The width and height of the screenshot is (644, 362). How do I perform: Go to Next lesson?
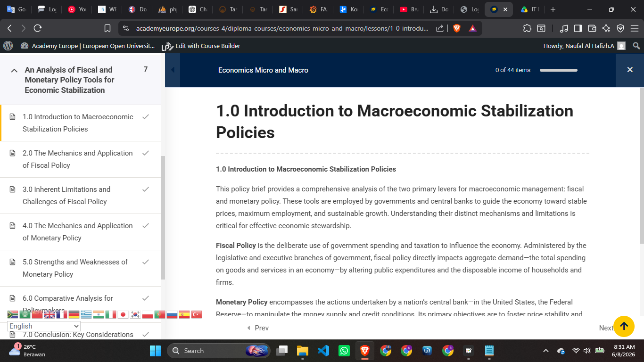point(606,328)
